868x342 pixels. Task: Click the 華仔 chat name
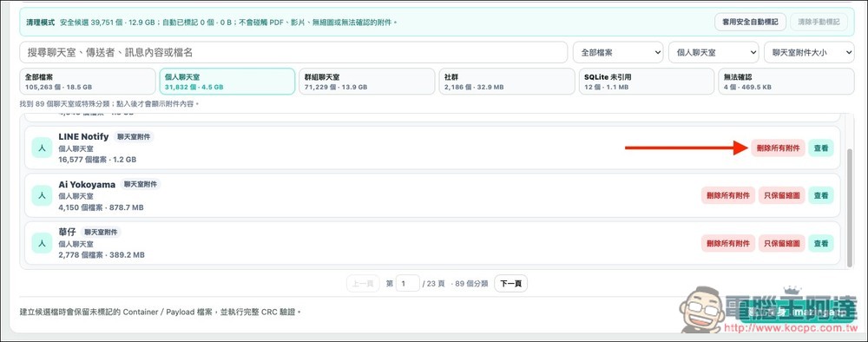pos(67,233)
